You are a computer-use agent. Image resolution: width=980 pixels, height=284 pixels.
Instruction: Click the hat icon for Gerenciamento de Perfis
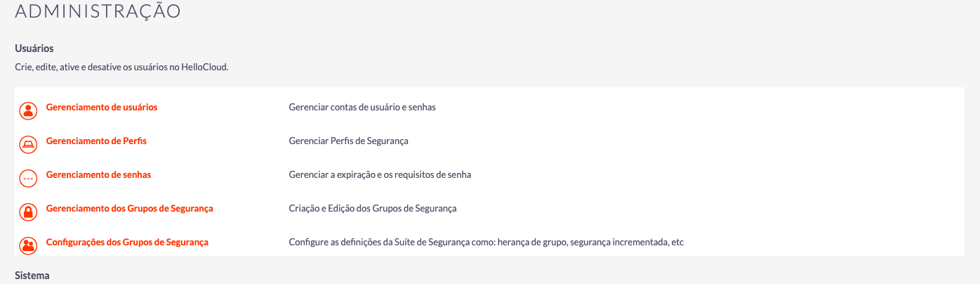(28, 145)
